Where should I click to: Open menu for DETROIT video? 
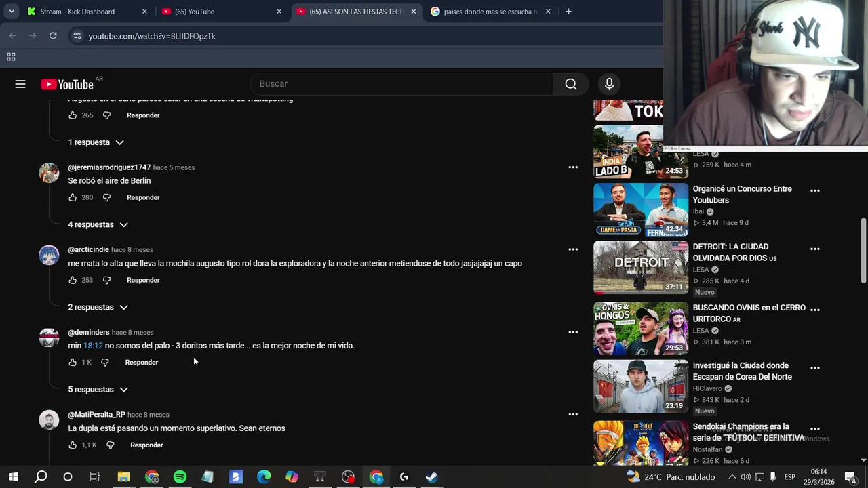[x=815, y=249]
